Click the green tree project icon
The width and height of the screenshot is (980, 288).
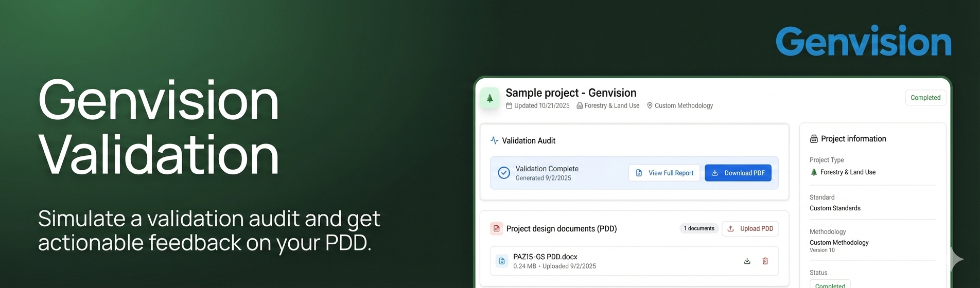coord(489,98)
